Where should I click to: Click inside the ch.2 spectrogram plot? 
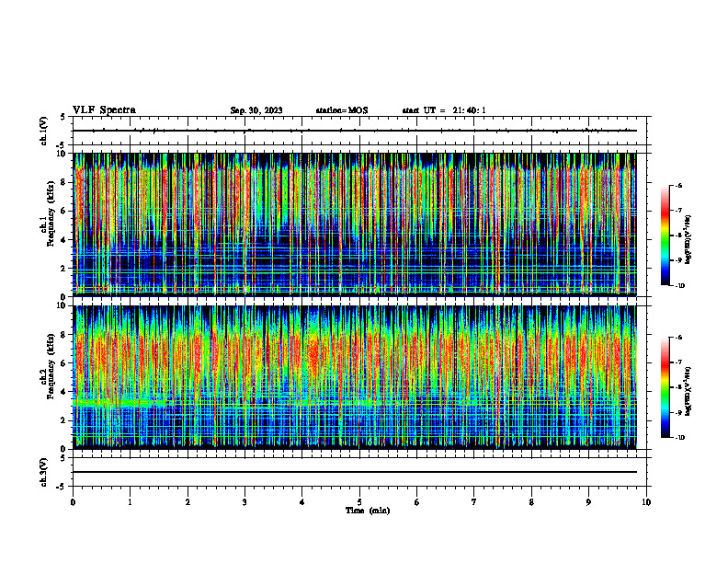point(355,377)
